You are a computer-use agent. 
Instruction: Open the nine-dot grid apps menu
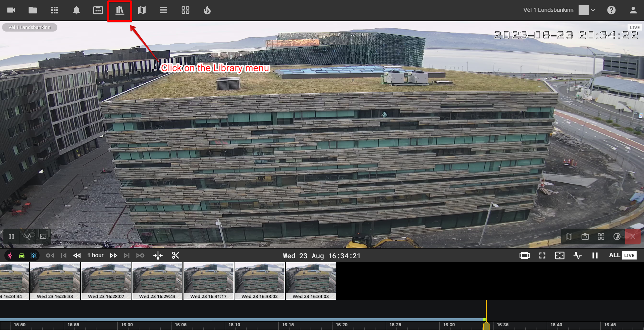coord(55,10)
